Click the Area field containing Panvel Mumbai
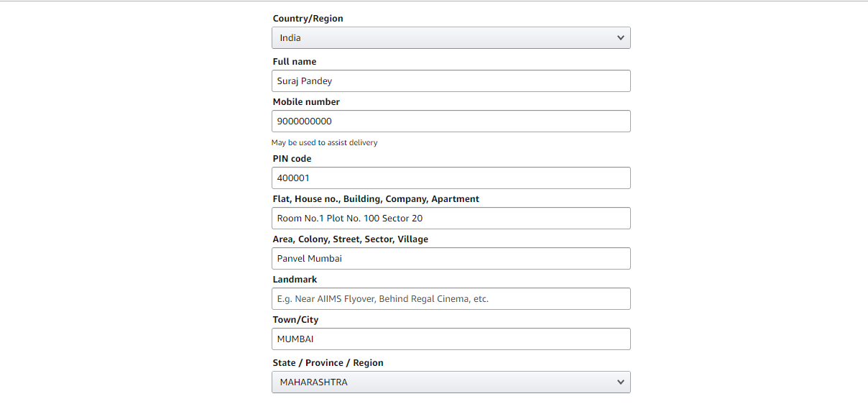This screenshot has height=404, width=868. (451, 259)
